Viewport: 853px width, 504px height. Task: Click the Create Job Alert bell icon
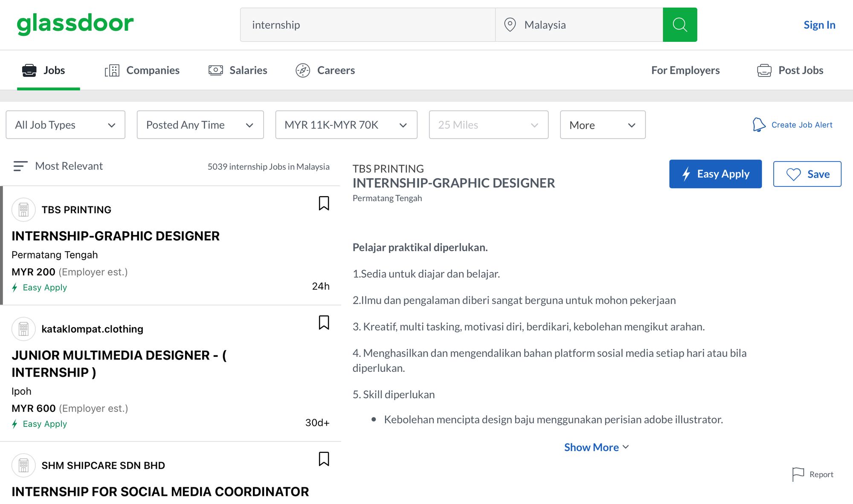click(759, 125)
